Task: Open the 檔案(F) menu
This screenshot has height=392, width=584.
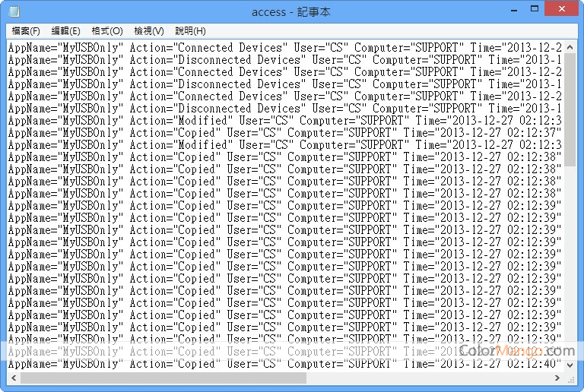Action: pyautogui.click(x=26, y=31)
